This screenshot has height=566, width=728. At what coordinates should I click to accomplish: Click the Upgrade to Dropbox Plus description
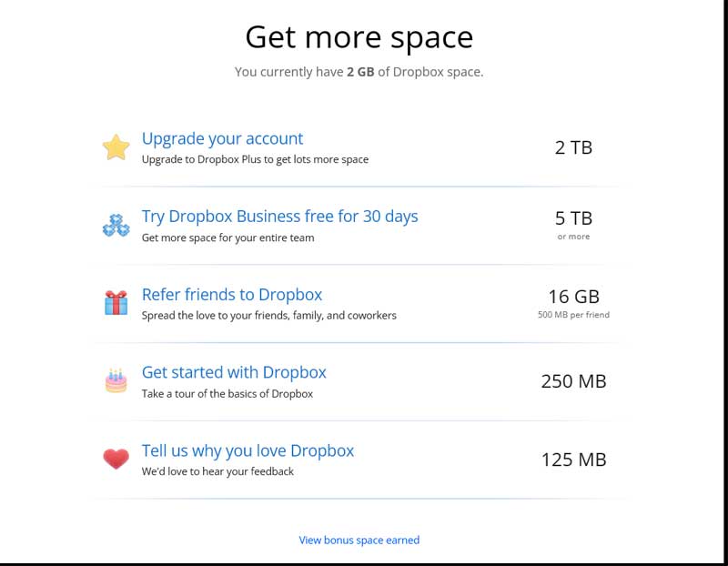255,160
